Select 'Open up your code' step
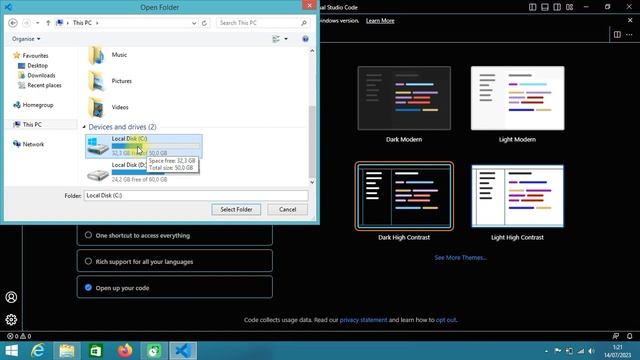The image size is (640, 360). click(175, 287)
